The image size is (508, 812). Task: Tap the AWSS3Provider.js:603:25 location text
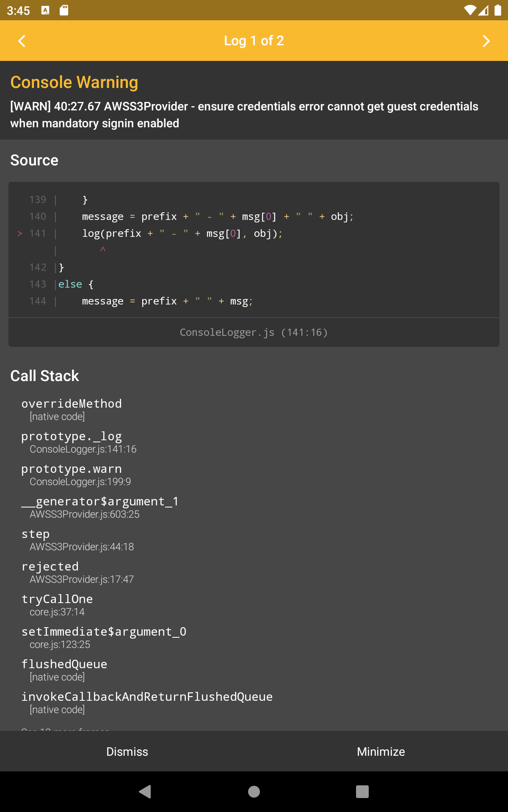(85, 514)
